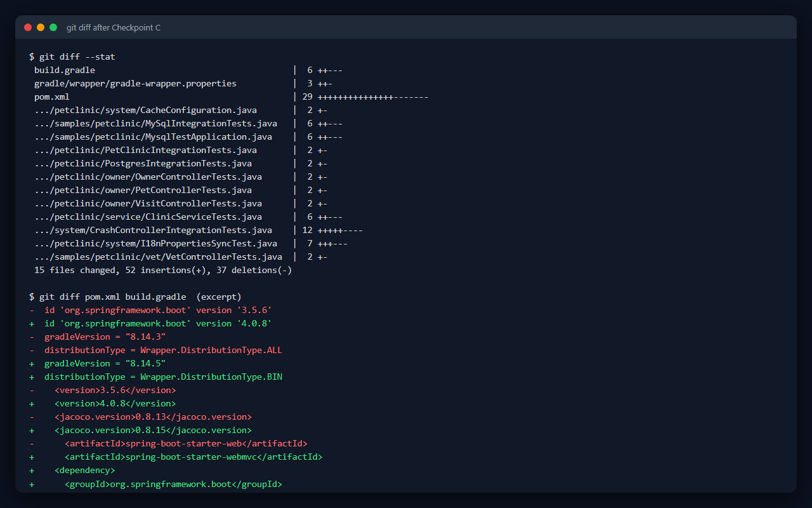
Task: Click the ClinicServiceTests.java file row
Action: coord(188,217)
